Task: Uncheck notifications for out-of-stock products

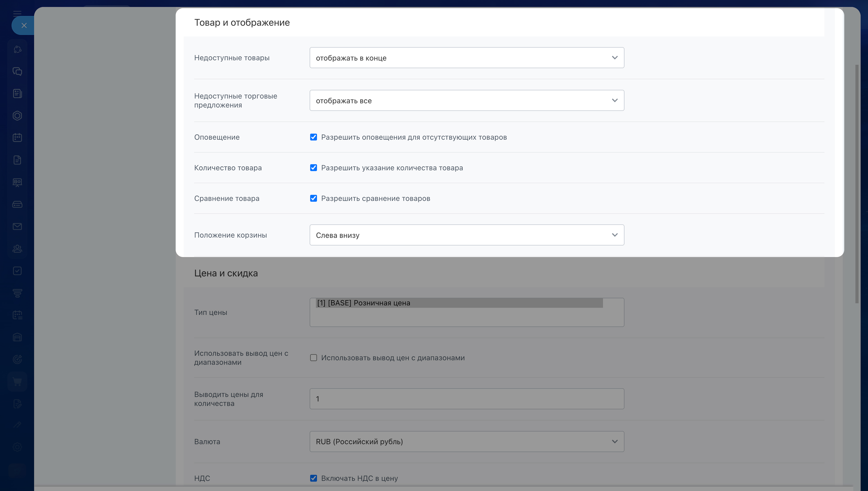Action: click(314, 137)
